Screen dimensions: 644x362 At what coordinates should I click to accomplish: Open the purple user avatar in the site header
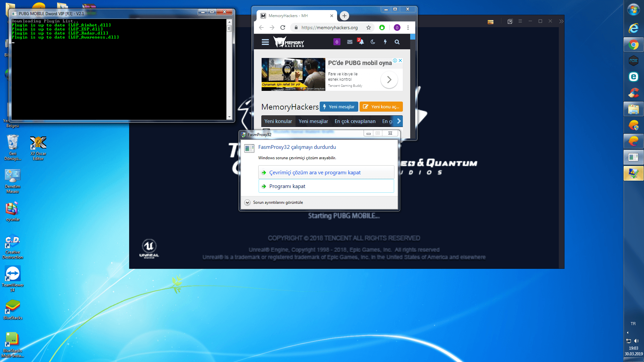pyautogui.click(x=337, y=42)
